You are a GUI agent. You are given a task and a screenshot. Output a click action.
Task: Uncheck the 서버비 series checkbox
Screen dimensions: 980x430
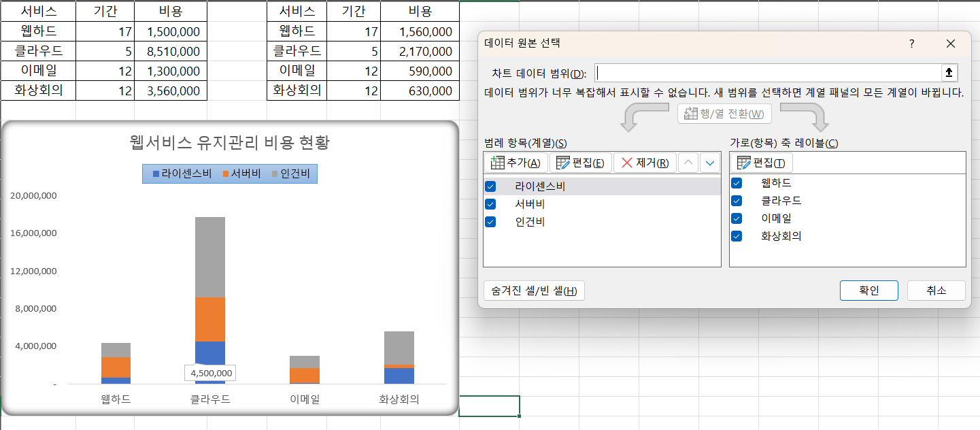click(490, 204)
